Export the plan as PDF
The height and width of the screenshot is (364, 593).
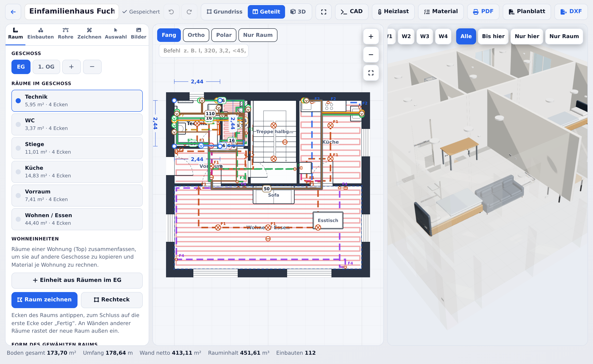tap(483, 12)
